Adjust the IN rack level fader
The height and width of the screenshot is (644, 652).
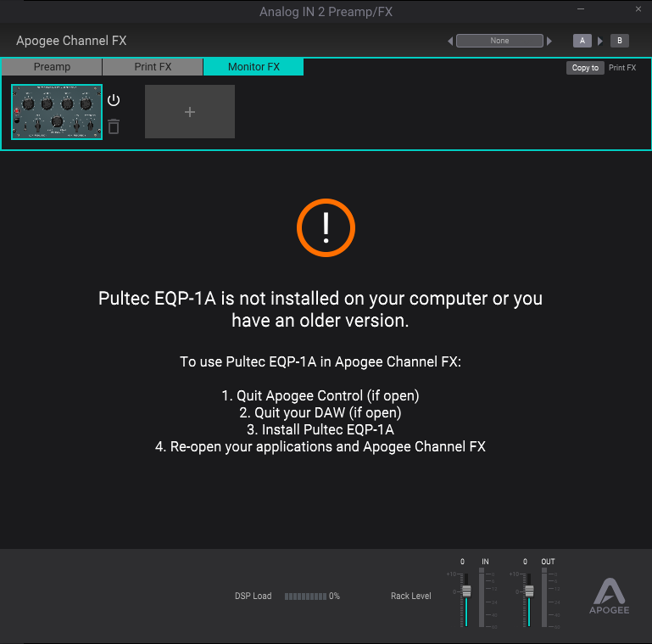pyautogui.click(x=466, y=591)
